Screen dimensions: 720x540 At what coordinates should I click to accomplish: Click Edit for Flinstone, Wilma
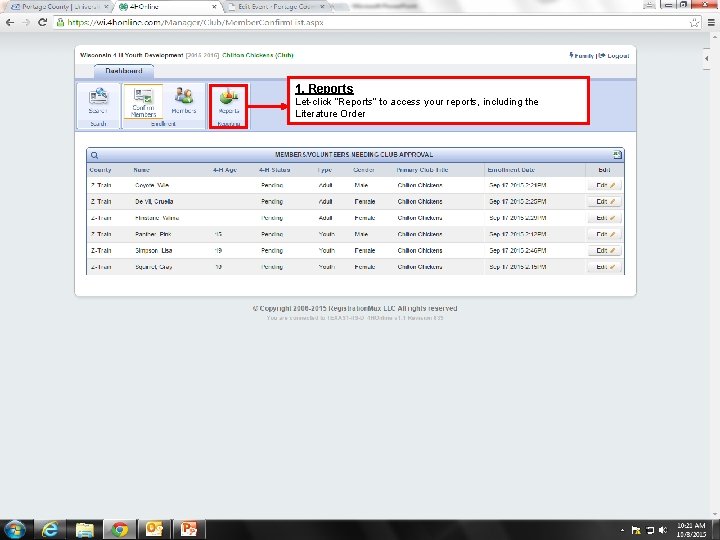[x=604, y=218]
